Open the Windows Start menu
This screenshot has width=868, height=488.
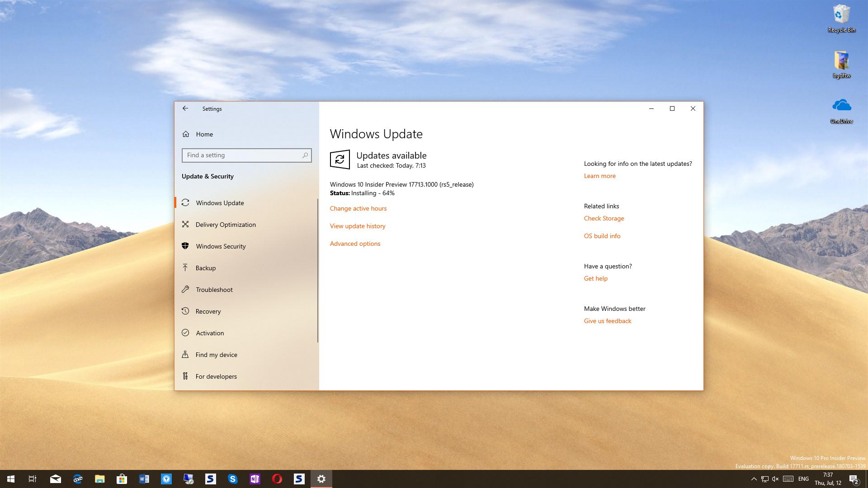11,479
